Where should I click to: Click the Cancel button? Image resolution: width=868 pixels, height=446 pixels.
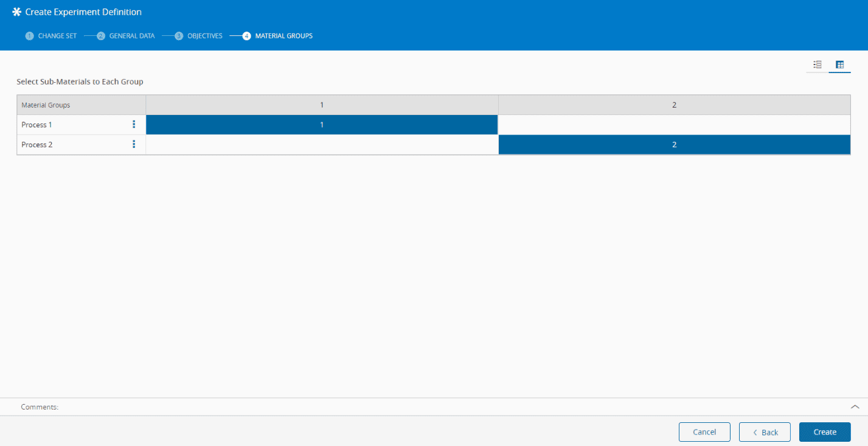pyautogui.click(x=704, y=432)
